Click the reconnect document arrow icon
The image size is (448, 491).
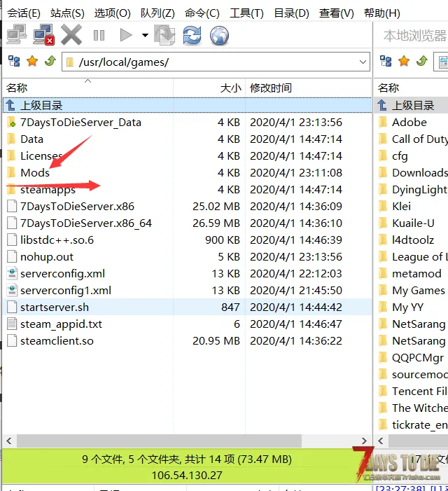click(164, 35)
